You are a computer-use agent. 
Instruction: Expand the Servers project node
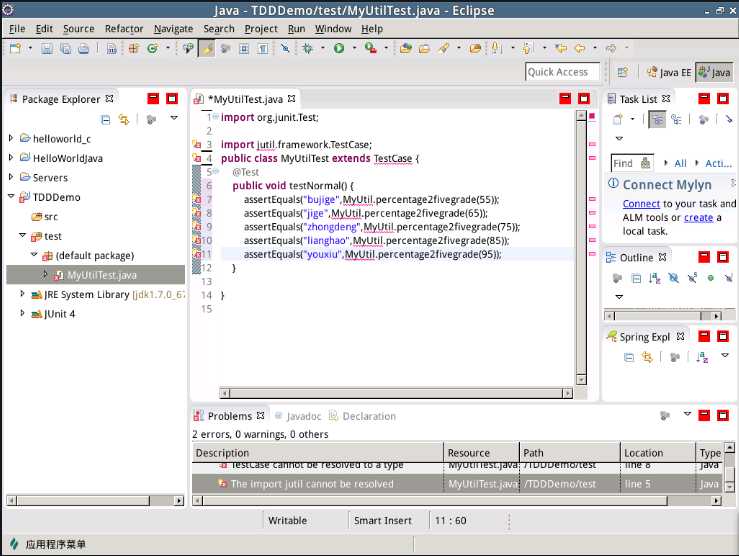[x=11, y=177]
